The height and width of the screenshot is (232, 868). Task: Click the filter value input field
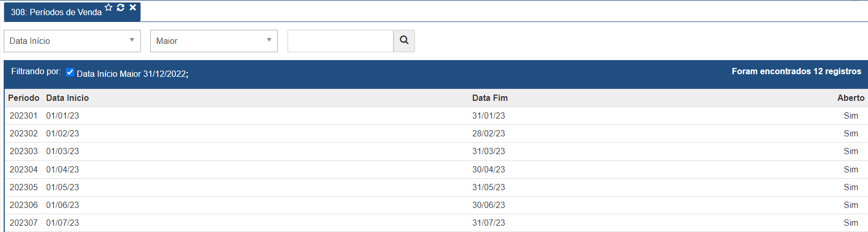click(340, 41)
